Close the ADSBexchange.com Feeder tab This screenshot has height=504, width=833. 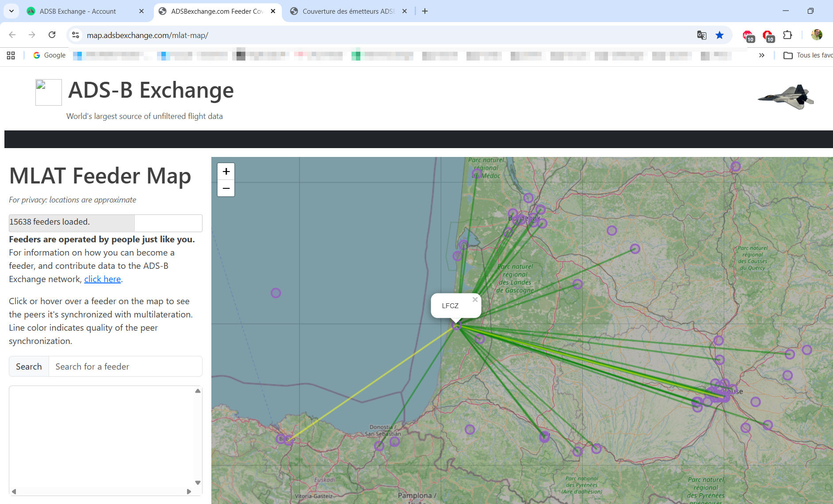pos(273,11)
